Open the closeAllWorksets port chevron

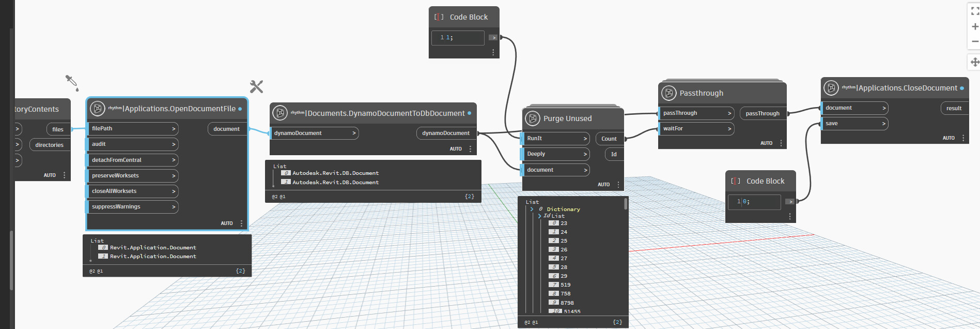tap(174, 191)
